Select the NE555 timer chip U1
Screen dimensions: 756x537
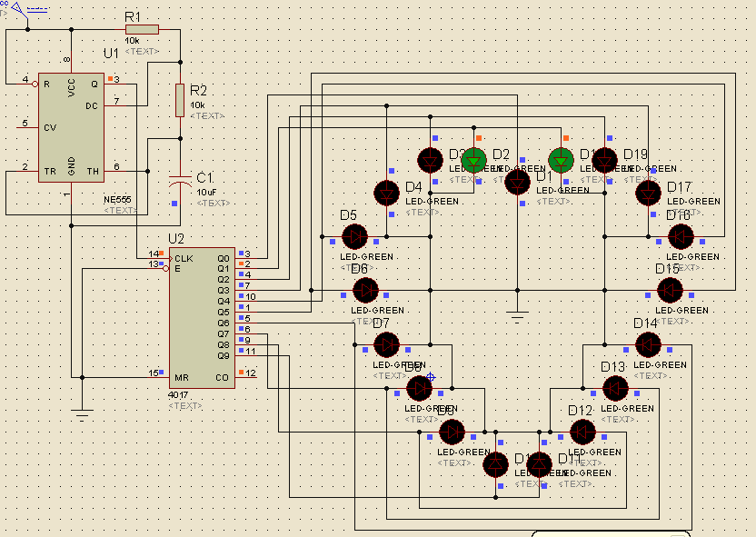click(72, 127)
